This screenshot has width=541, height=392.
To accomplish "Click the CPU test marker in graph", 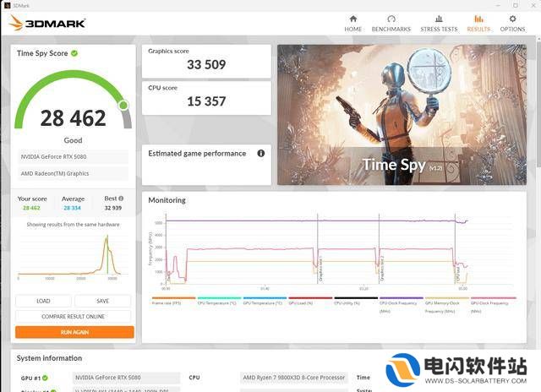I will click(x=458, y=273).
